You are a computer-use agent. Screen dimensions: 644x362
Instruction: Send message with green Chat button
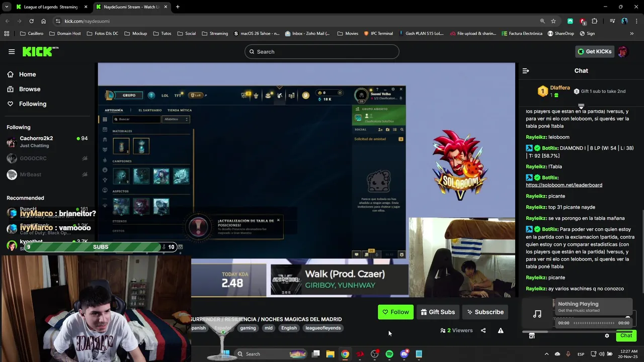coord(626,336)
